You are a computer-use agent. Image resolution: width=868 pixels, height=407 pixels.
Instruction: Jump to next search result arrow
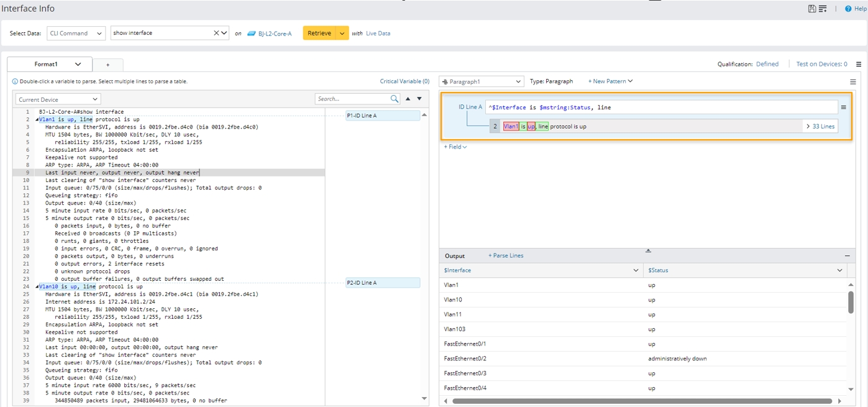point(419,99)
